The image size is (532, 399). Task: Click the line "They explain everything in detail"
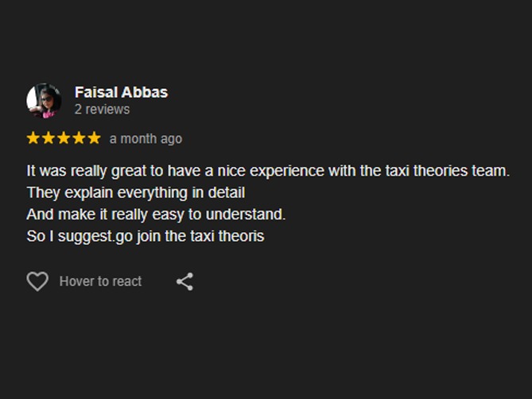(135, 192)
